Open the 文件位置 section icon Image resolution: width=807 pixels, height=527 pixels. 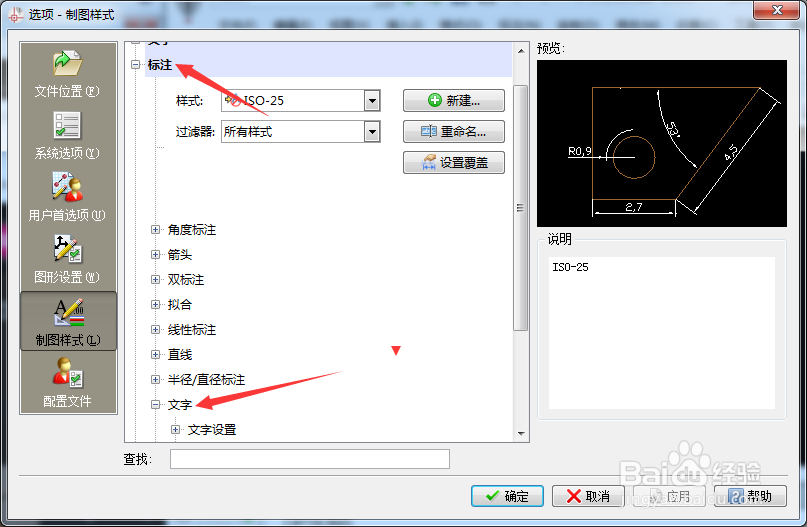tap(67, 63)
